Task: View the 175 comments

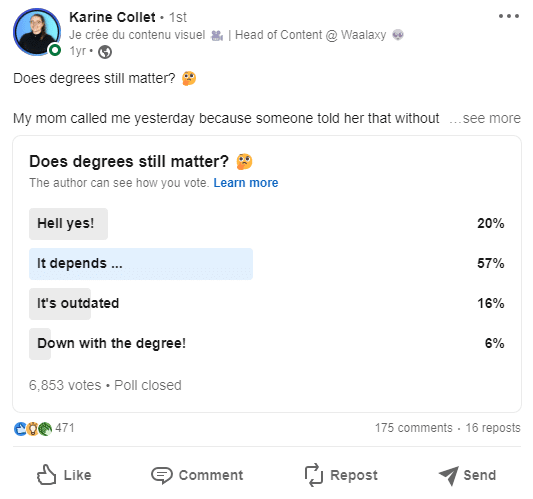Action: pos(414,428)
